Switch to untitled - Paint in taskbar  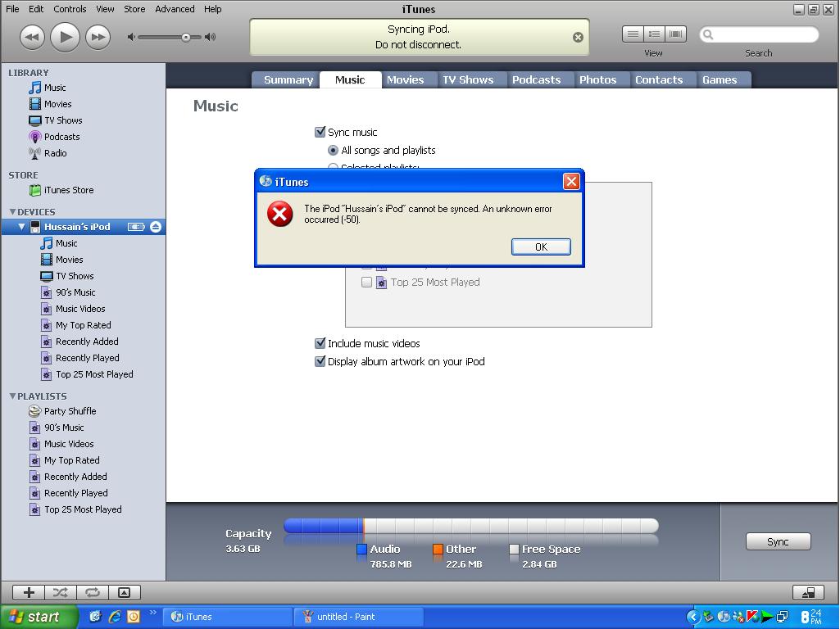click(x=358, y=617)
